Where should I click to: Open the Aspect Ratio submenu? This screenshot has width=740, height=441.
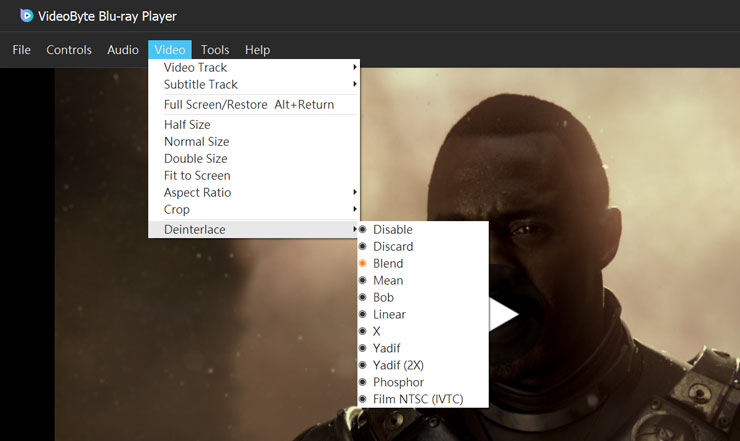pos(197,193)
